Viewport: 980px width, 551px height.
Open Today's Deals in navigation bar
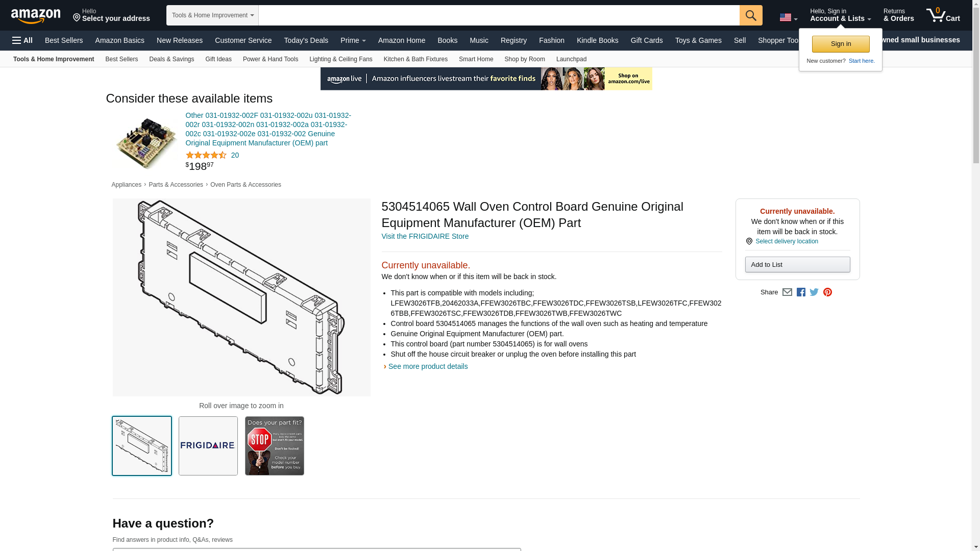coord(306,40)
